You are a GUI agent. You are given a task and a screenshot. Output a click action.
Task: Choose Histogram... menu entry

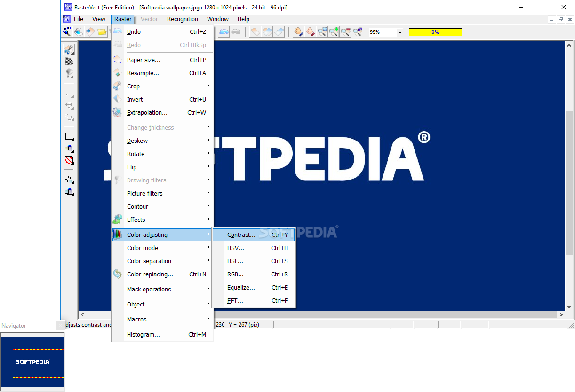pos(162,335)
